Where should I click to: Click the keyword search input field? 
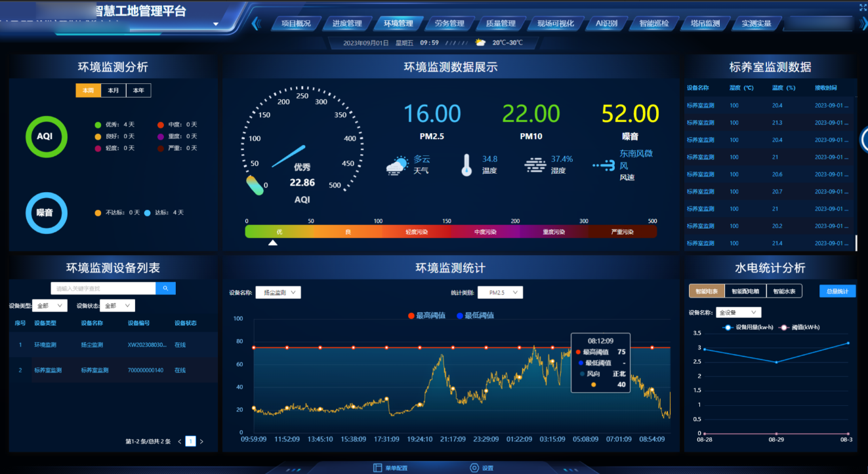click(103, 288)
